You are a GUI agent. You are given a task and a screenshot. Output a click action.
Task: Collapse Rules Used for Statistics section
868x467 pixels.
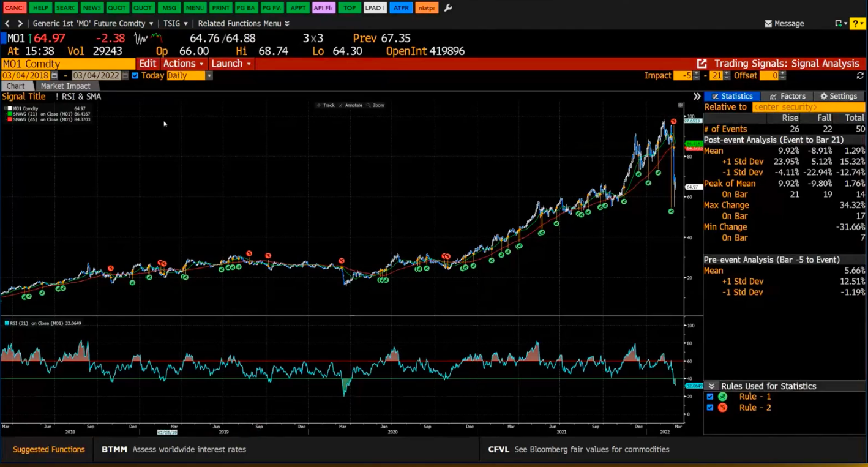(711, 386)
